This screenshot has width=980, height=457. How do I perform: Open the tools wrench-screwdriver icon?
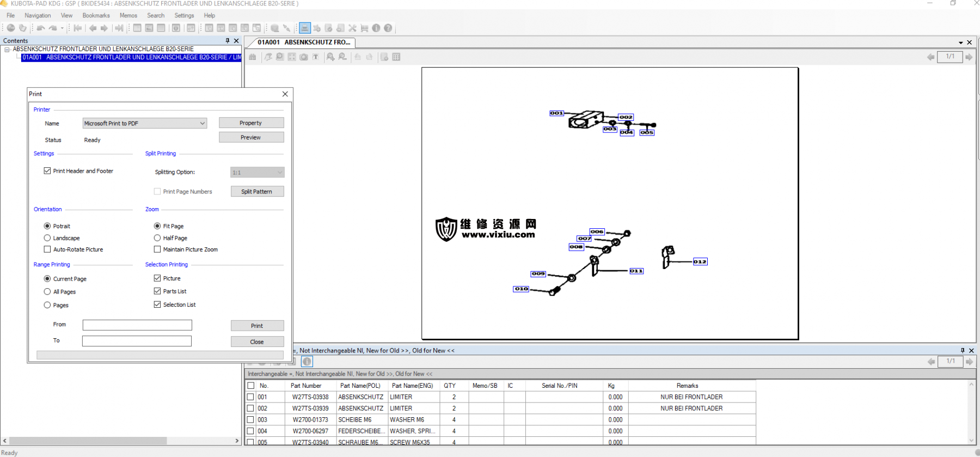coord(352,28)
